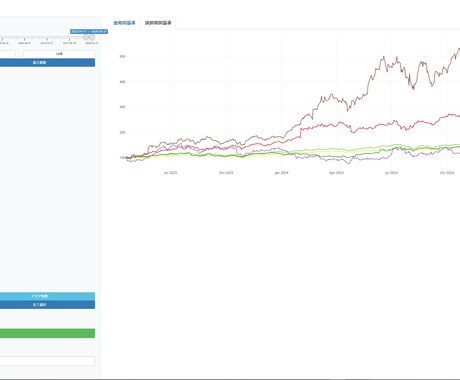The image size is (460, 380).
Task: Click the light blue button above the green button
Action: (x=47, y=296)
